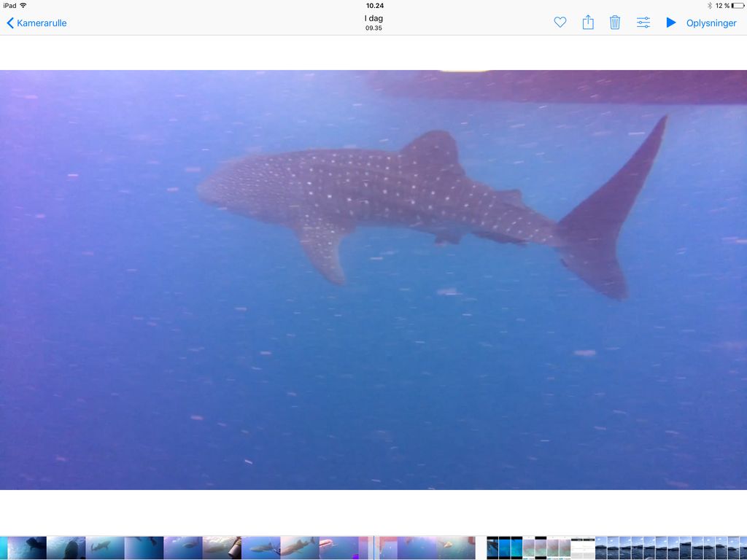Image resolution: width=747 pixels, height=560 pixels.
Task: Open the edit adjustments sliders icon
Action: point(643,23)
